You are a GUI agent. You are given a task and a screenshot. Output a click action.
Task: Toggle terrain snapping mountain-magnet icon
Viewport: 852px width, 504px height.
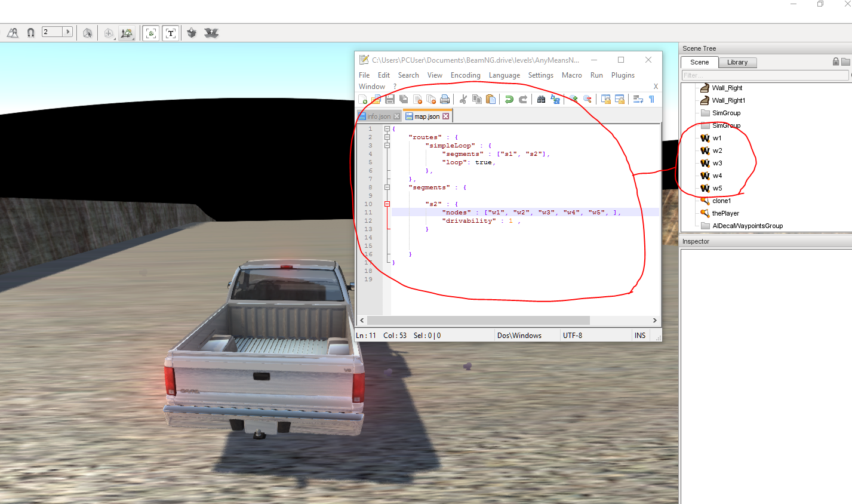[x=13, y=33]
